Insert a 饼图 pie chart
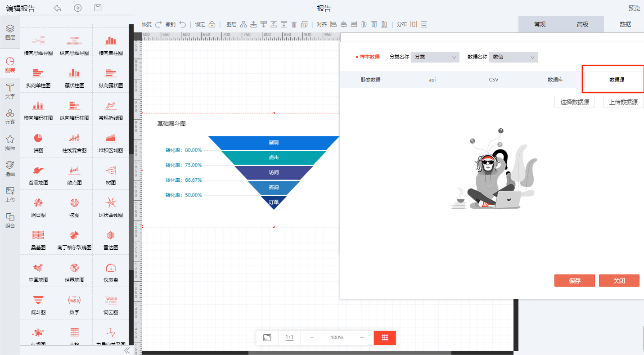Image resolution: width=644 pixels, height=355 pixels. [x=38, y=142]
